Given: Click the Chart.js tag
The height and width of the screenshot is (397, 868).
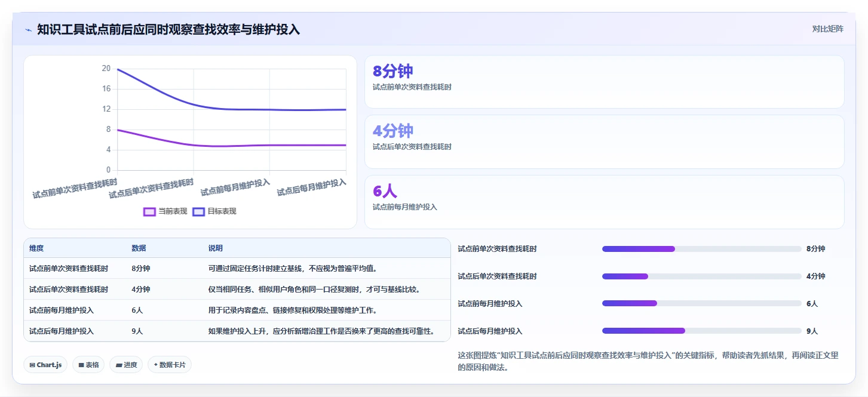Looking at the screenshot, I should coord(45,365).
